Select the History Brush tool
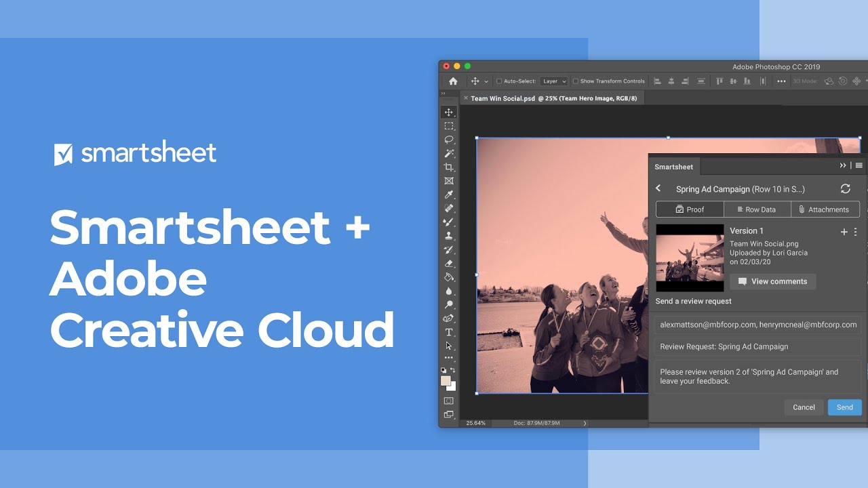 (449, 250)
